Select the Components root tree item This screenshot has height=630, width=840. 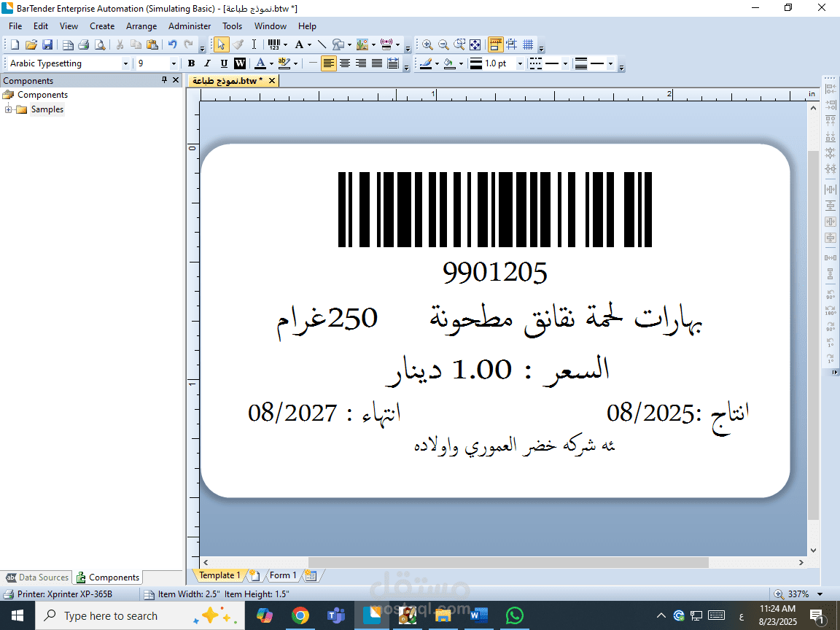[x=42, y=95]
